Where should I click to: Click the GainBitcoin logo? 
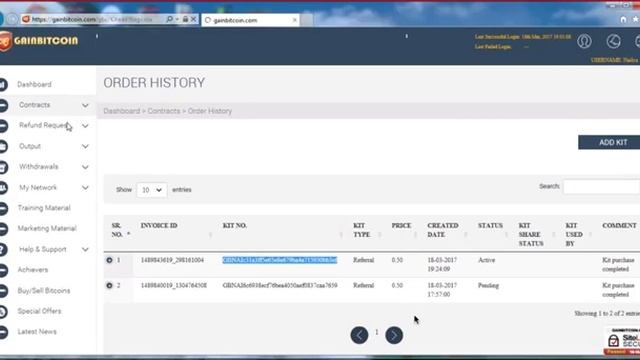point(39,41)
